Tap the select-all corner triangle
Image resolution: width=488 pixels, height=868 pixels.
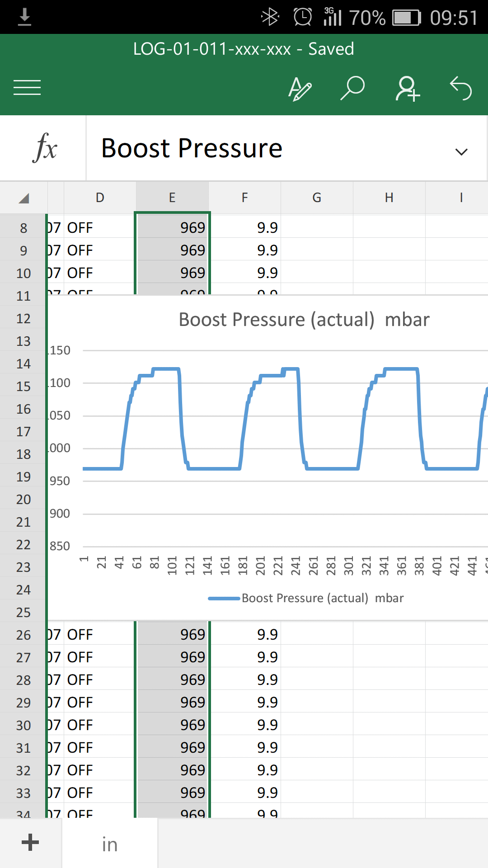click(23, 198)
